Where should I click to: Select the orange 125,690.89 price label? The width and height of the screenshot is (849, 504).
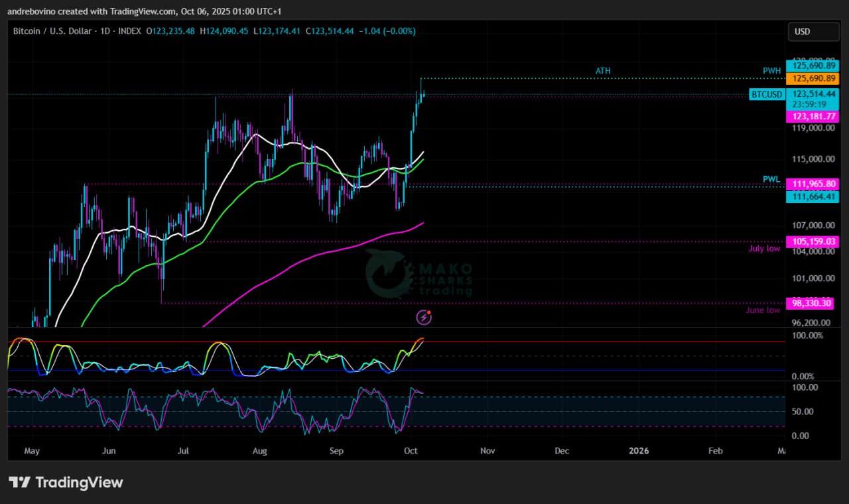(813, 78)
